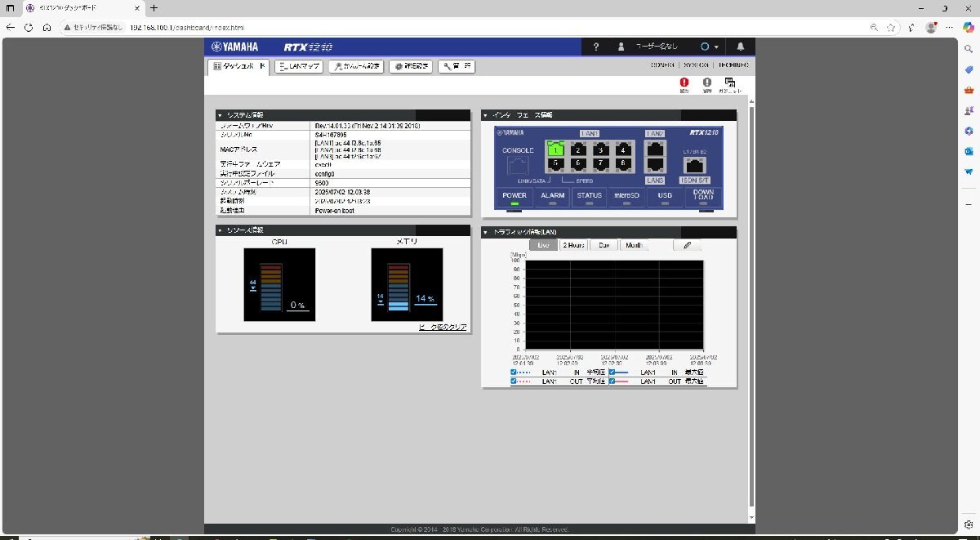Click the POWER indicator LED

[516, 203]
